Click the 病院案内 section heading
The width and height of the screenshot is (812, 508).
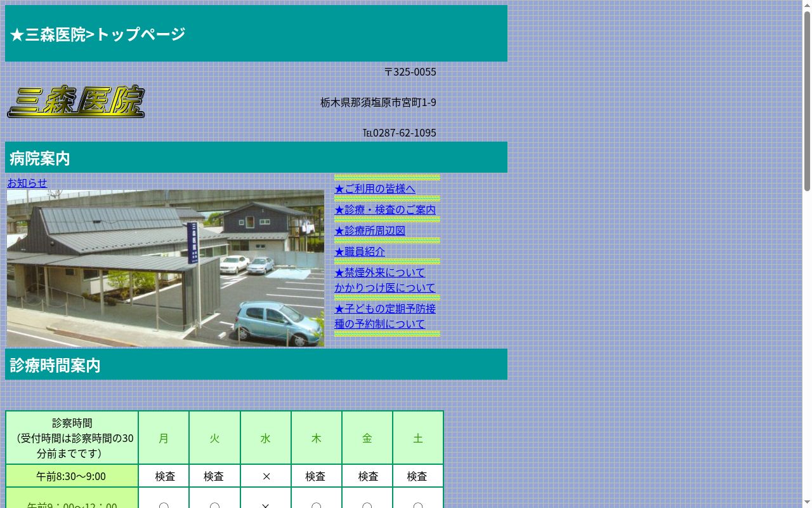40,158
